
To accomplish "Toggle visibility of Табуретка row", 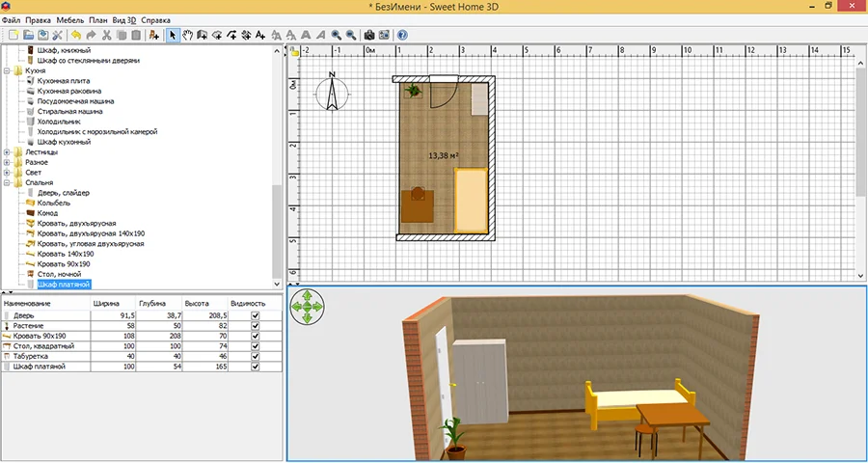I will point(256,356).
